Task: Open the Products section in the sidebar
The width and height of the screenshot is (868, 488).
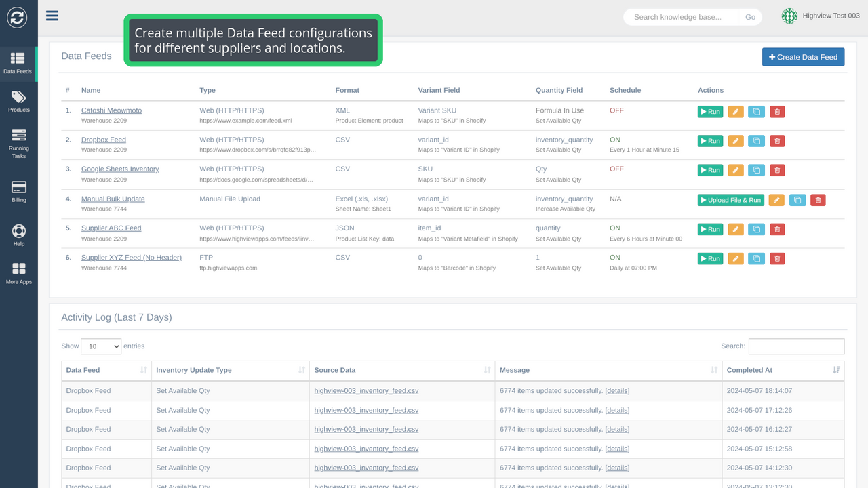Action: [18, 100]
